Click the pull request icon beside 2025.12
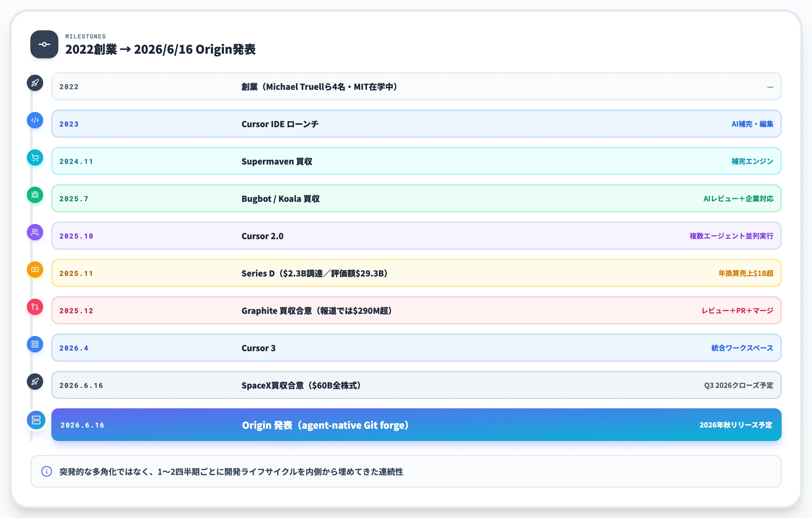Viewport: 812px width, 518px height. click(x=35, y=307)
